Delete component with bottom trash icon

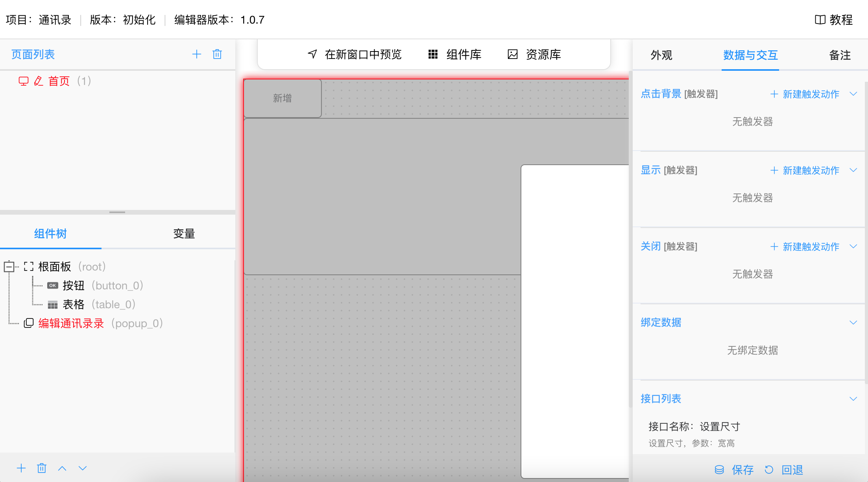42,468
